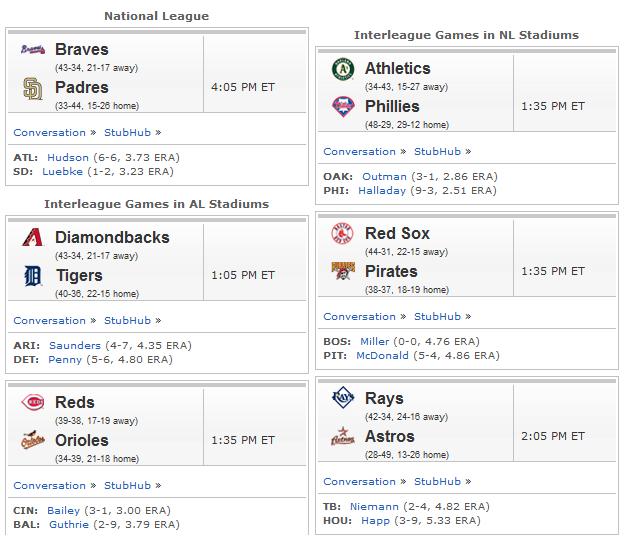The width and height of the screenshot is (627, 542).
Task: Click the Athletics team logo
Action: pos(343,69)
